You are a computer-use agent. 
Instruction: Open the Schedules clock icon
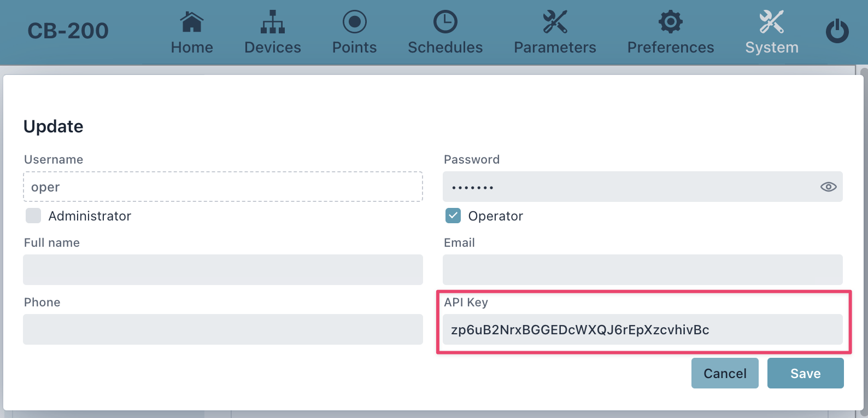tap(445, 22)
